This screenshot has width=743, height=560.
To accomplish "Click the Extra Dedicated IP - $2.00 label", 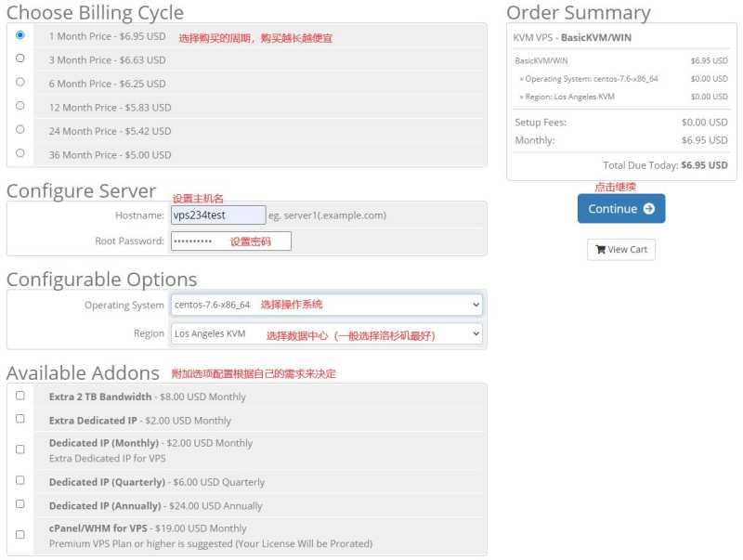I will click(x=140, y=421).
